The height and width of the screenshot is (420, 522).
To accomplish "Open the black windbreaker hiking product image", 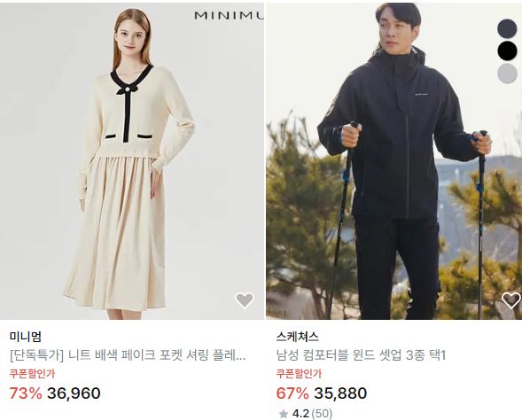I will (393, 161).
